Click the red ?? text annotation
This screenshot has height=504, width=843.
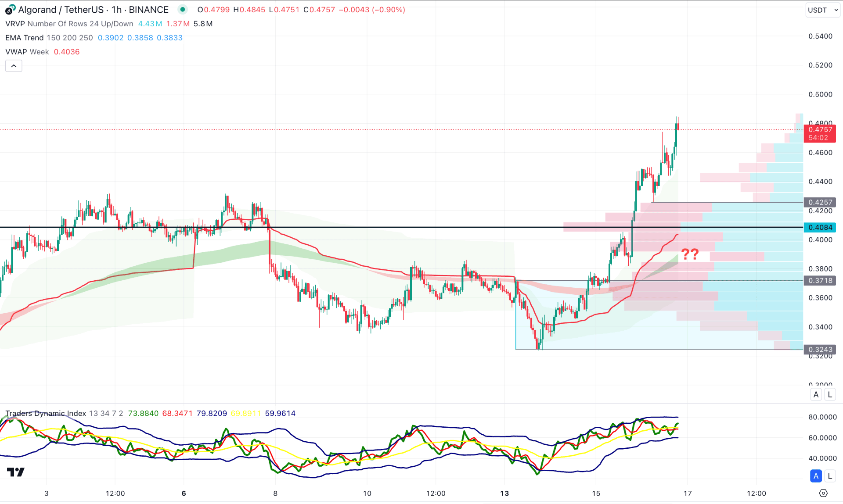[x=690, y=254]
